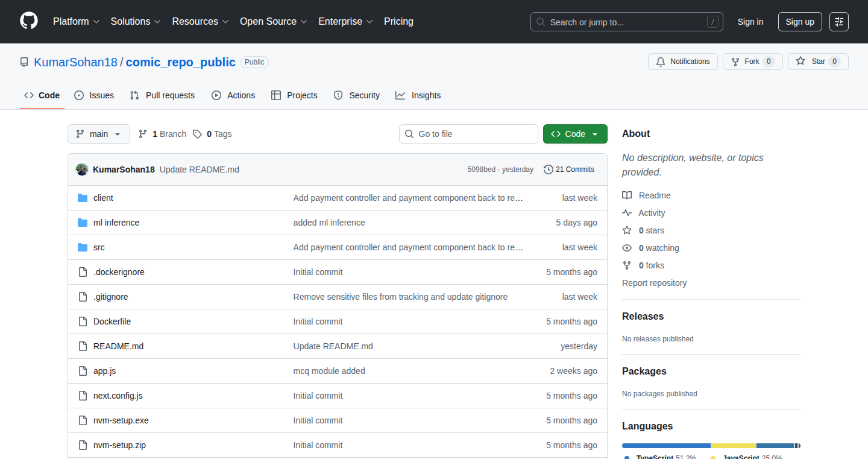Open the Pricing link
Image resolution: width=868 pixels, height=459 pixels.
point(398,22)
